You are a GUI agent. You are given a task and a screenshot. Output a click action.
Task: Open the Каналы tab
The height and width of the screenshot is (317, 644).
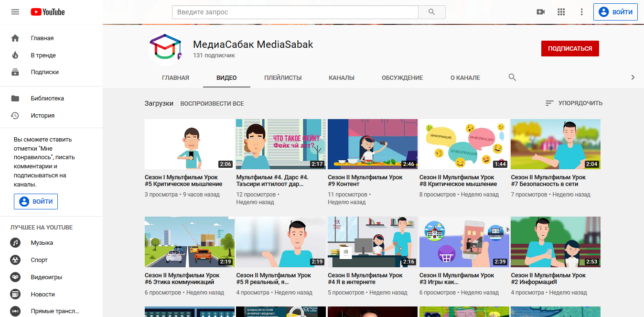[x=342, y=78]
